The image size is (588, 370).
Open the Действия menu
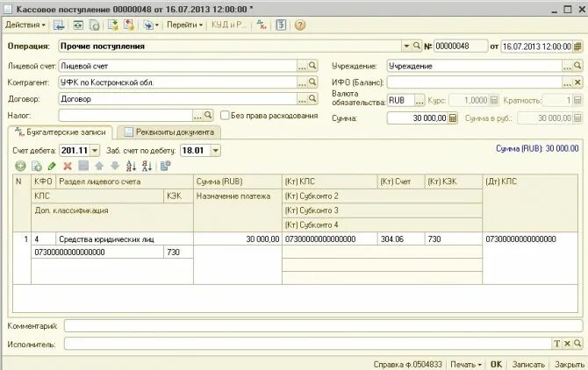pos(25,25)
